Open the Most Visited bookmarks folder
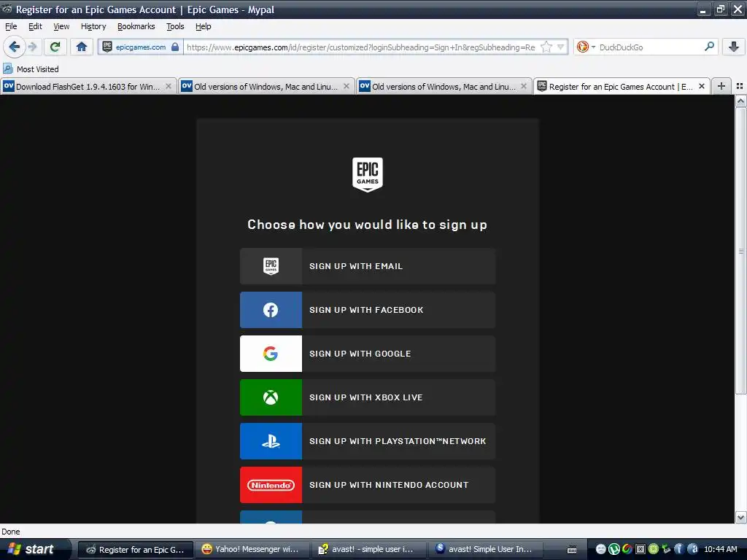The width and height of the screenshot is (747, 560). (31, 69)
